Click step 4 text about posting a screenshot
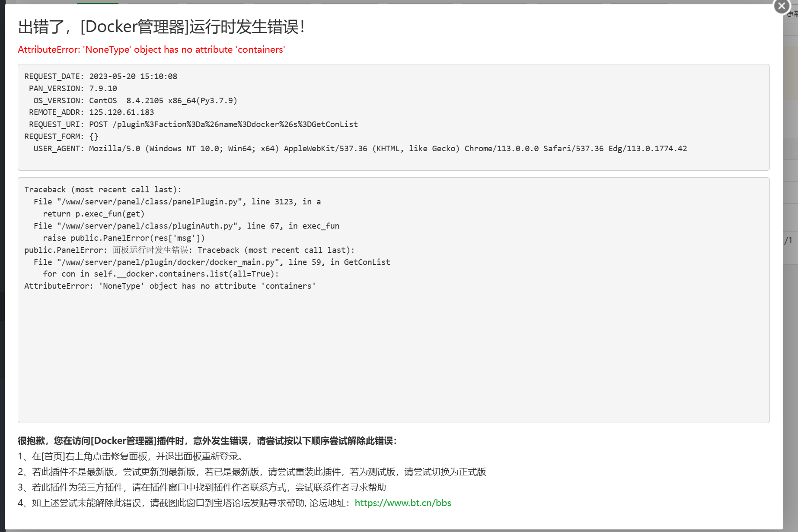 coord(184,503)
